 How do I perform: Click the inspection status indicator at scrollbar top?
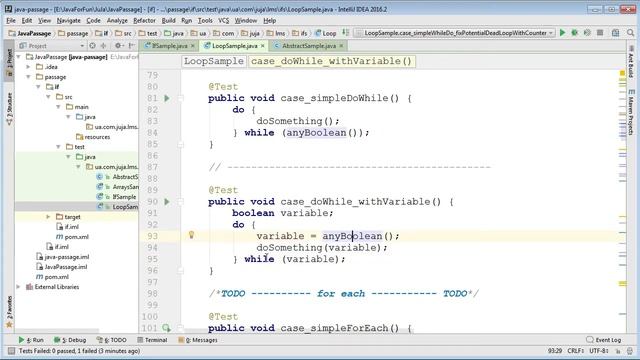pyautogui.click(x=622, y=73)
